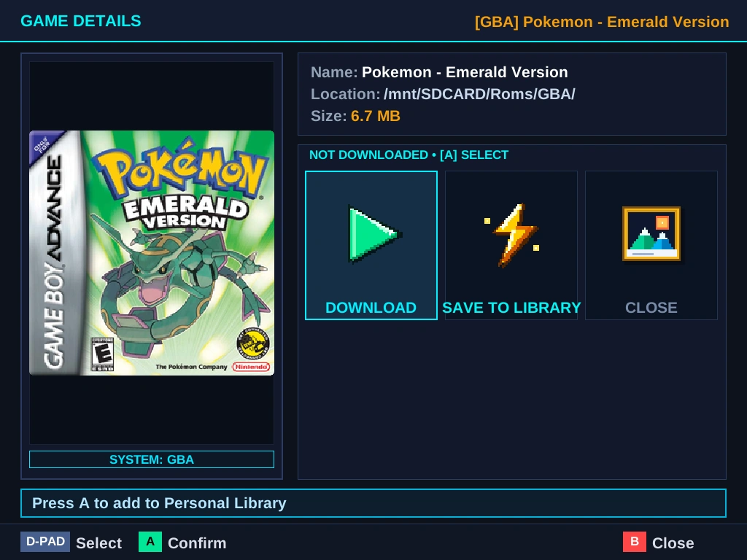Click the Pokemon Emerald box art
This screenshot has width=747, height=560.
tap(152, 253)
